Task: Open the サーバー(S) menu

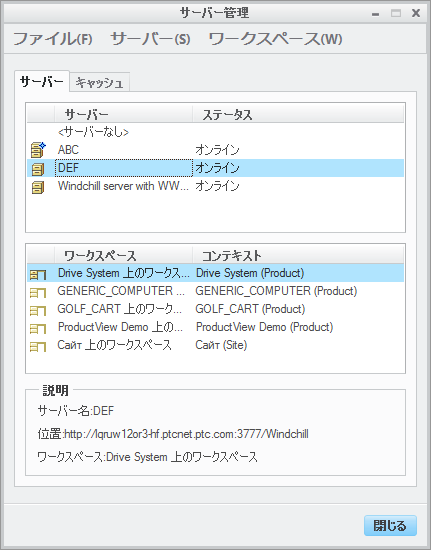Action: pyautogui.click(x=150, y=39)
